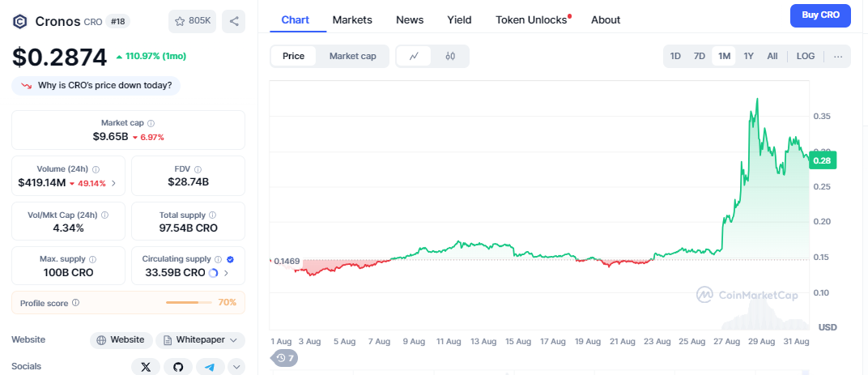Select the Price chart toggle
Screen dimensions: 868x375
293,56
